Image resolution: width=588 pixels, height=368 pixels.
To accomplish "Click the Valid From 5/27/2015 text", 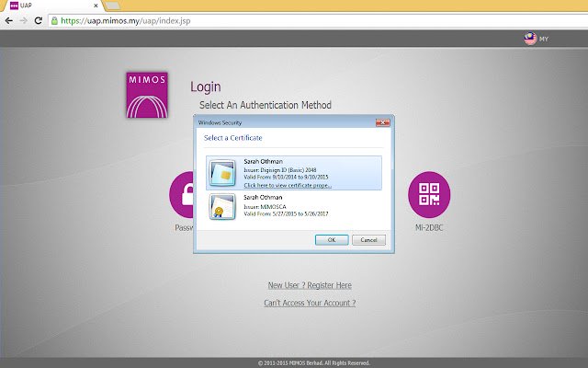I will [x=286, y=213].
